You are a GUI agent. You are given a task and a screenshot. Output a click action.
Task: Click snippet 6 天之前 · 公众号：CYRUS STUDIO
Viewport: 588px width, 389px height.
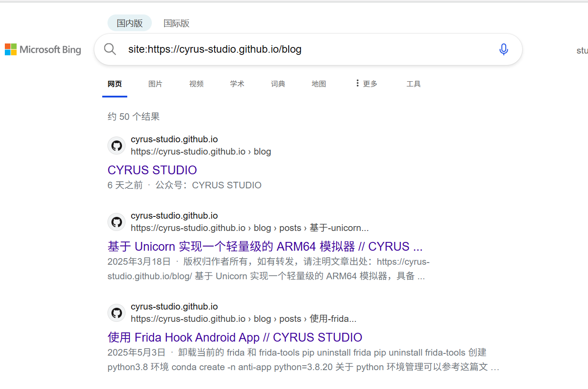[x=184, y=185]
